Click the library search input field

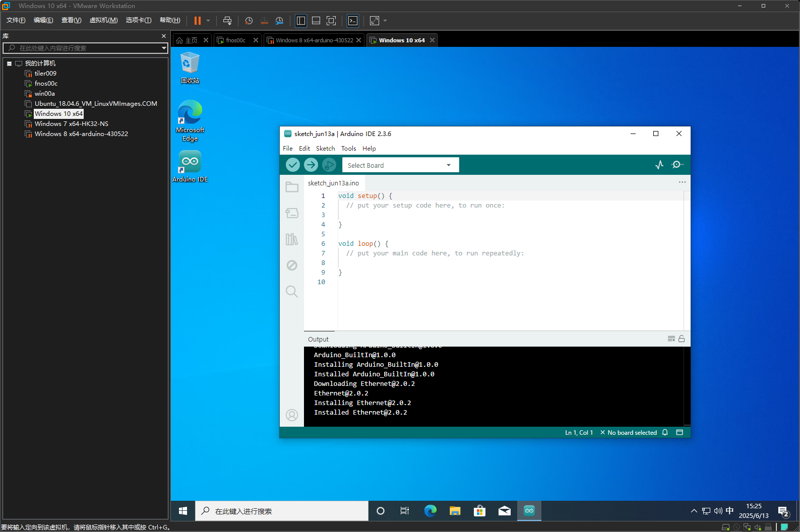pos(85,48)
